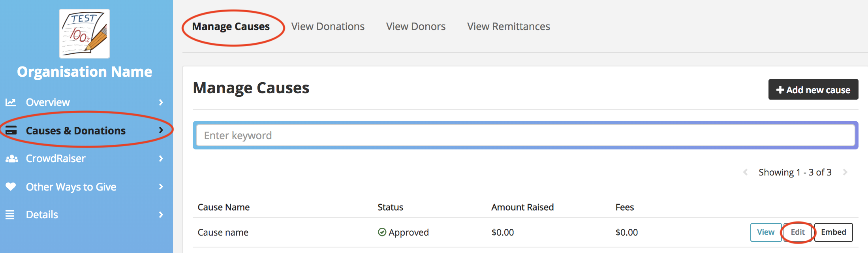This screenshot has width=868, height=253.
Task: Click the Approved status check icon
Action: (x=382, y=232)
